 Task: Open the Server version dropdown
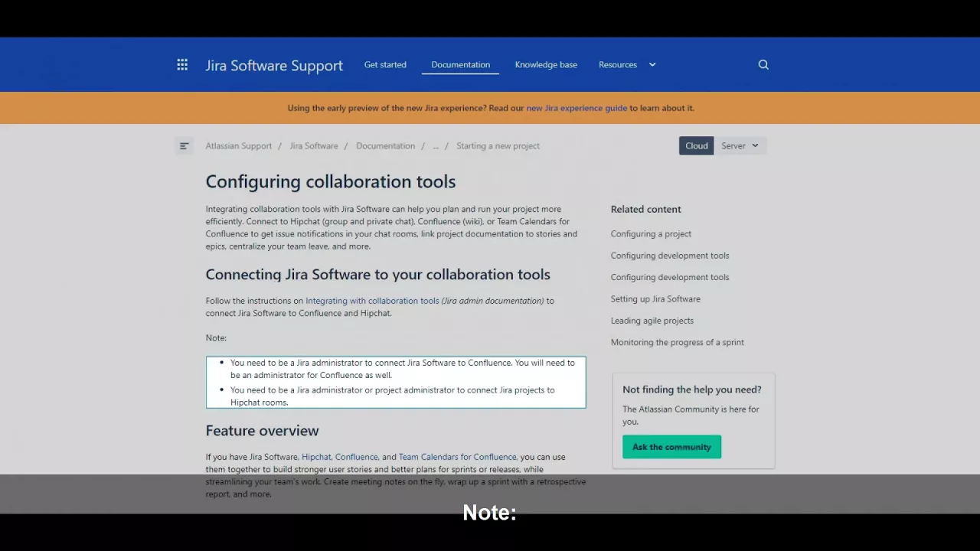(740, 146)
